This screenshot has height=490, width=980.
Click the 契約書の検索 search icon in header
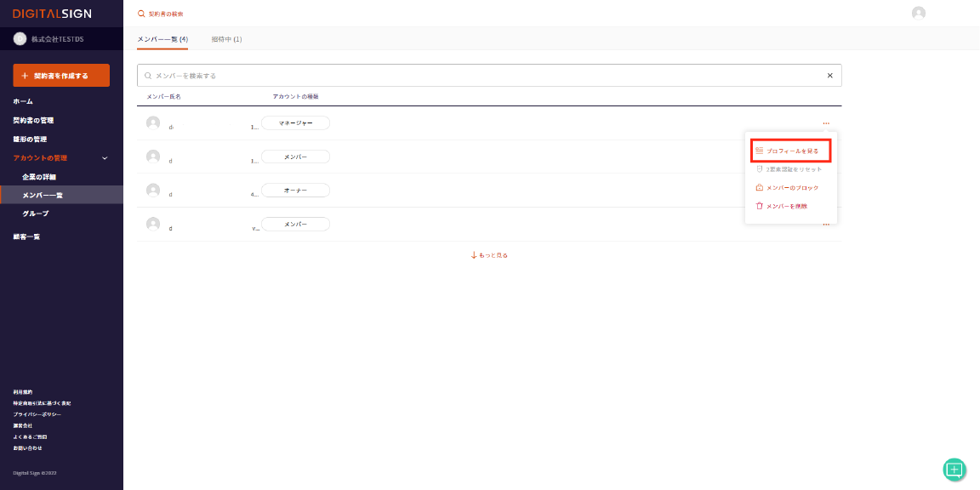[141, 14]
